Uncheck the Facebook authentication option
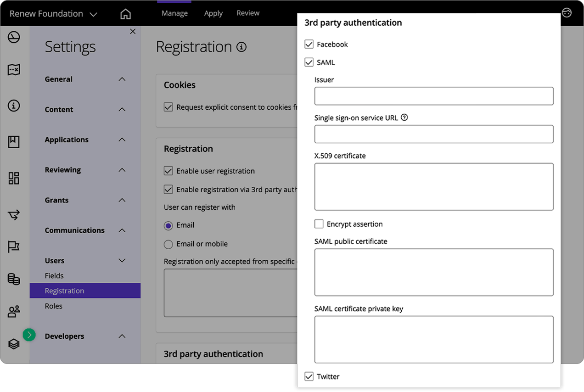The image size is (584, 392). coord(309,44)
